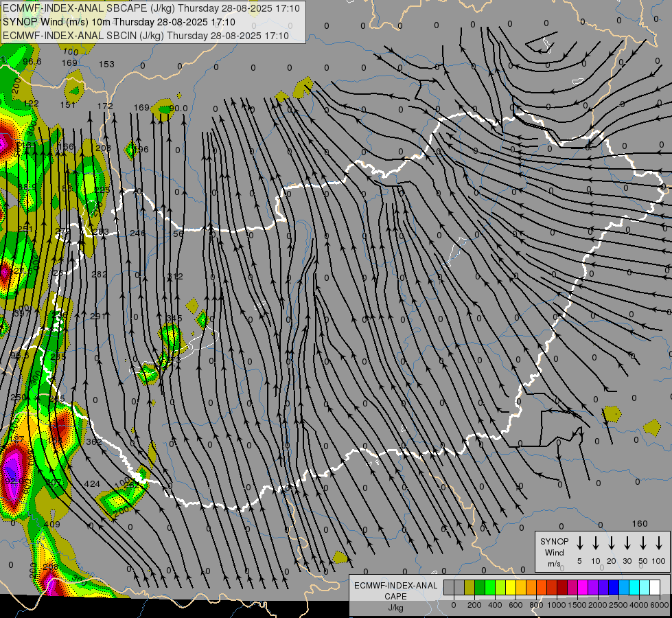Choose the magenta swatch in the CAPE legend
The width and height of the screenshot is (672, 618).
pos(583,588)
